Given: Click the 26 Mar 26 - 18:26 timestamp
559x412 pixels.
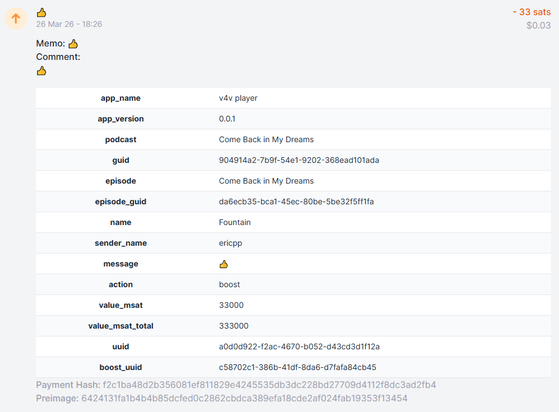Looking at the screenshot, I should coord(69,24).
